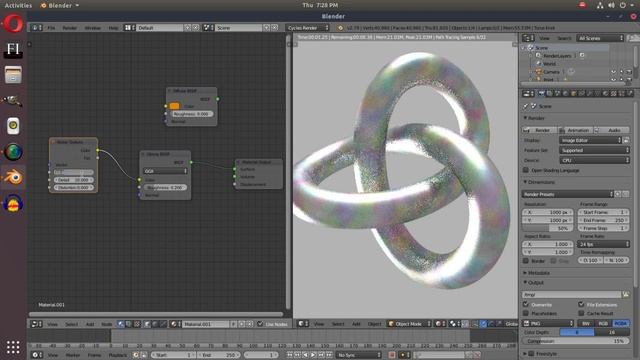Click the Blender icon in dock
This screenshot has height=360, width=640.
point(13,177)
